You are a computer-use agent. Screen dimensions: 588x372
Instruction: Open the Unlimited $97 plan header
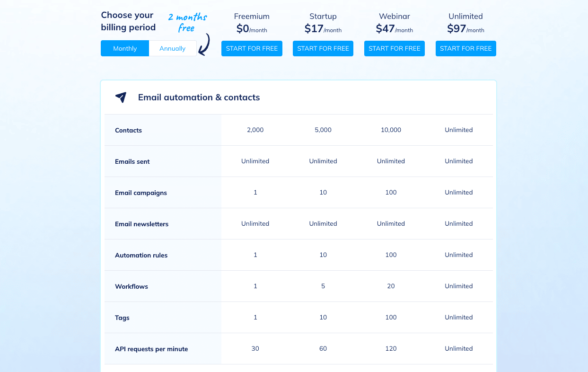coord(465,22)
